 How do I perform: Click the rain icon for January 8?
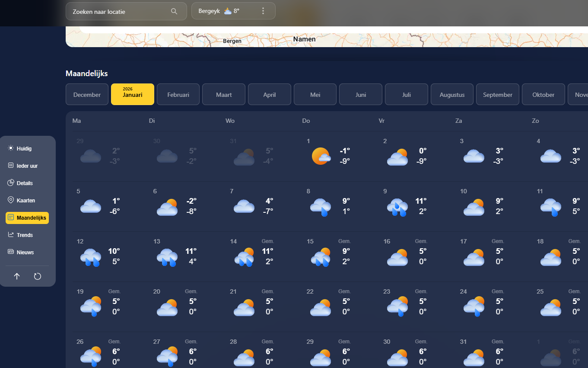(x=321, y=207)
